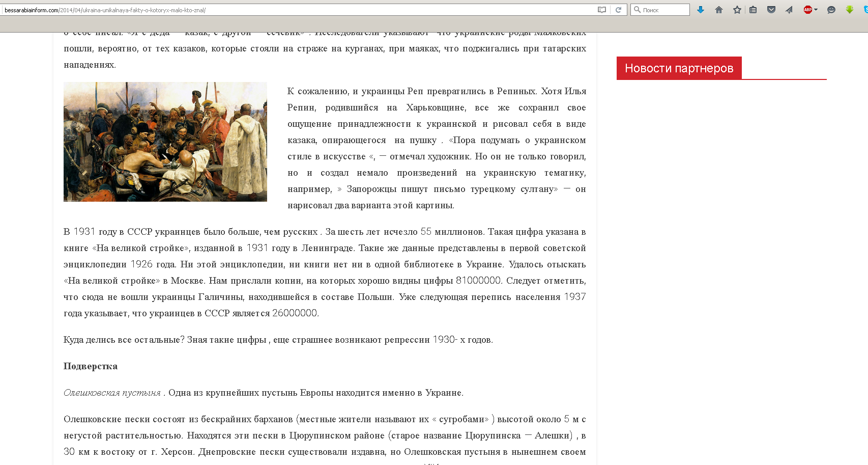
Task: Open the Hello chat smiley icon
Action: (831, 10)
